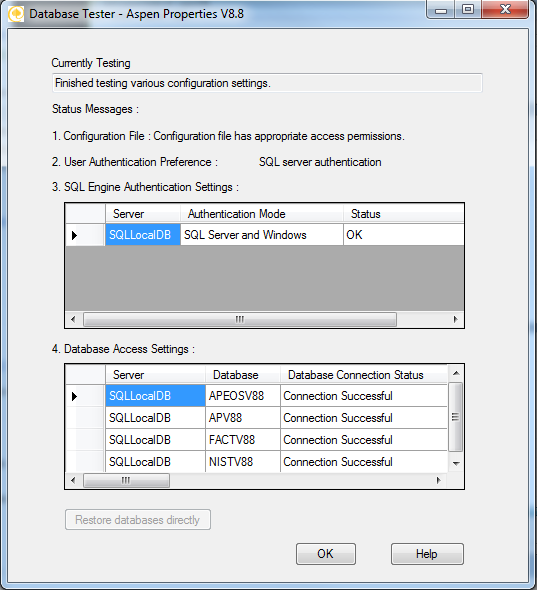
Task: Click the row selector arrow in authentication table
Action: pos(85,235)
